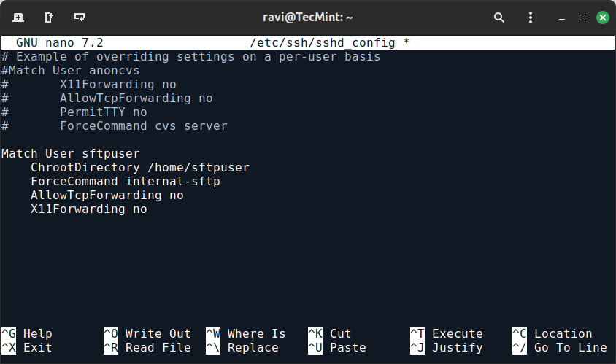Open the three-dot options menu
This screenshot has width=616, height=364.
click(531, 18)
